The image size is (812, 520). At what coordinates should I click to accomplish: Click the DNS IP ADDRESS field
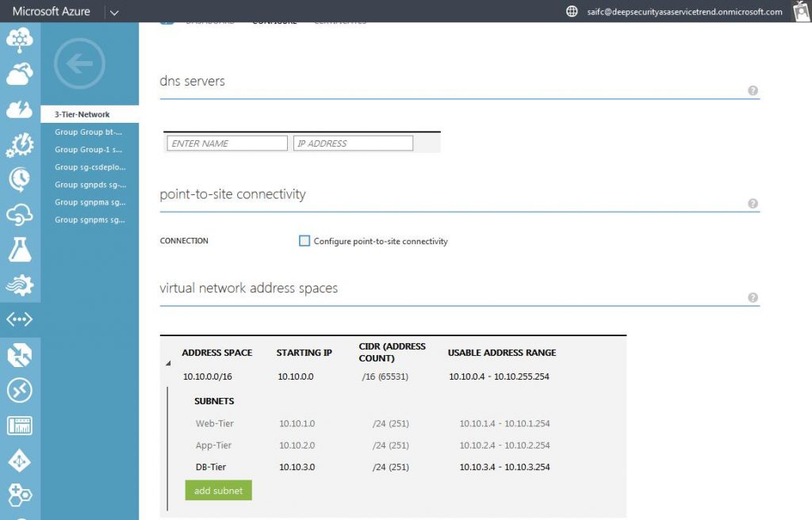353,143
